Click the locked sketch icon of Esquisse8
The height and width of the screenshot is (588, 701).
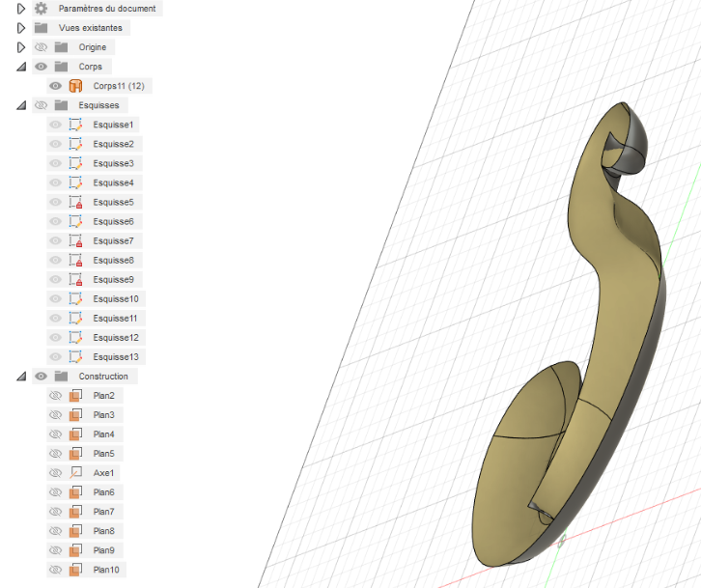[75, 261]
